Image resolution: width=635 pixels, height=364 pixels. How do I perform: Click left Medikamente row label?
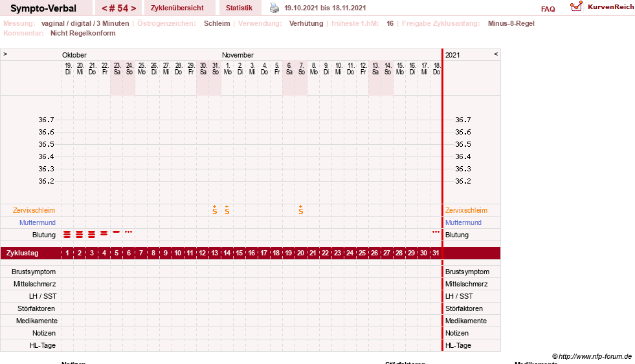click(37, 321)
